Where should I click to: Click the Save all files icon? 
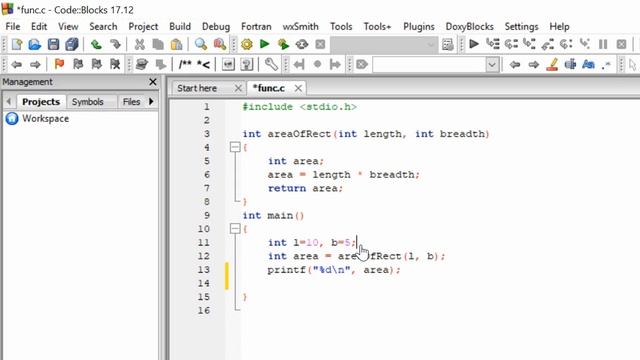click(x=72, y=44)
